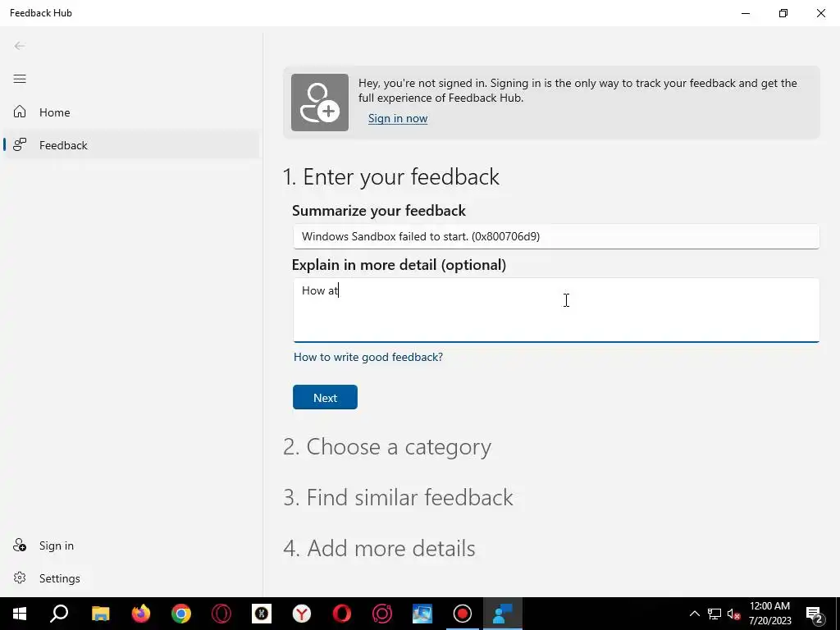The image size is (840, 630).
Task: Click the Sign in now link
Action: 398,118
